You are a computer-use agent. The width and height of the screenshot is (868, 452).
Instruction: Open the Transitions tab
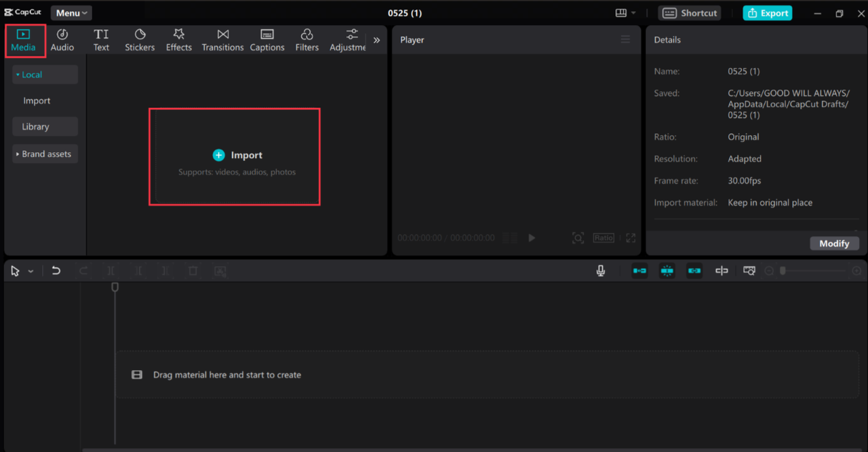click(x=222, y=41)
